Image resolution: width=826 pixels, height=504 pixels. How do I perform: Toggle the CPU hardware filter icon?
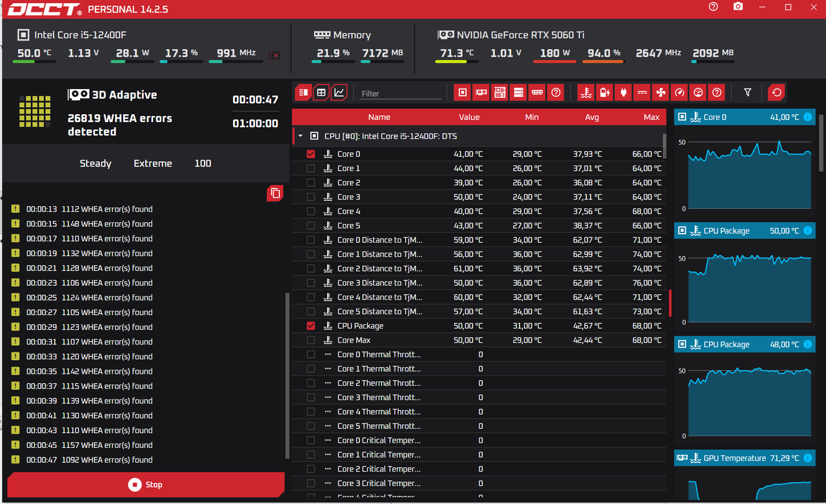pyautogui.click(x=462, y=93)
